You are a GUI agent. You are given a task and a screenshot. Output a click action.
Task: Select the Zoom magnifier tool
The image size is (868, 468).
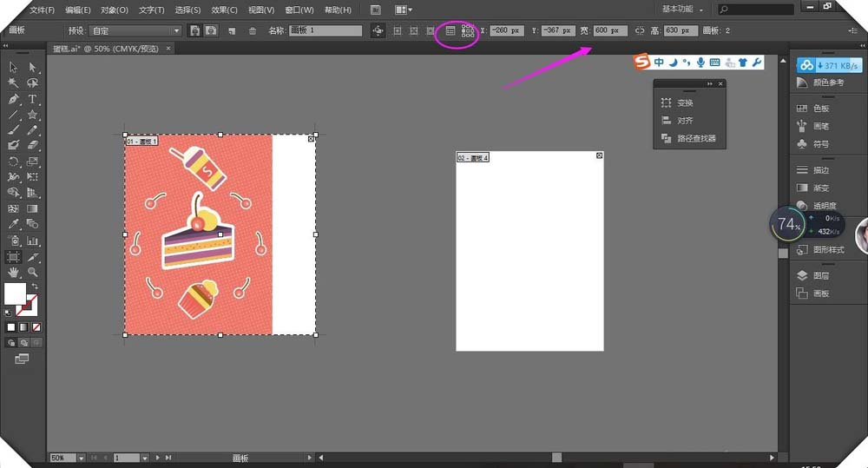33,273
